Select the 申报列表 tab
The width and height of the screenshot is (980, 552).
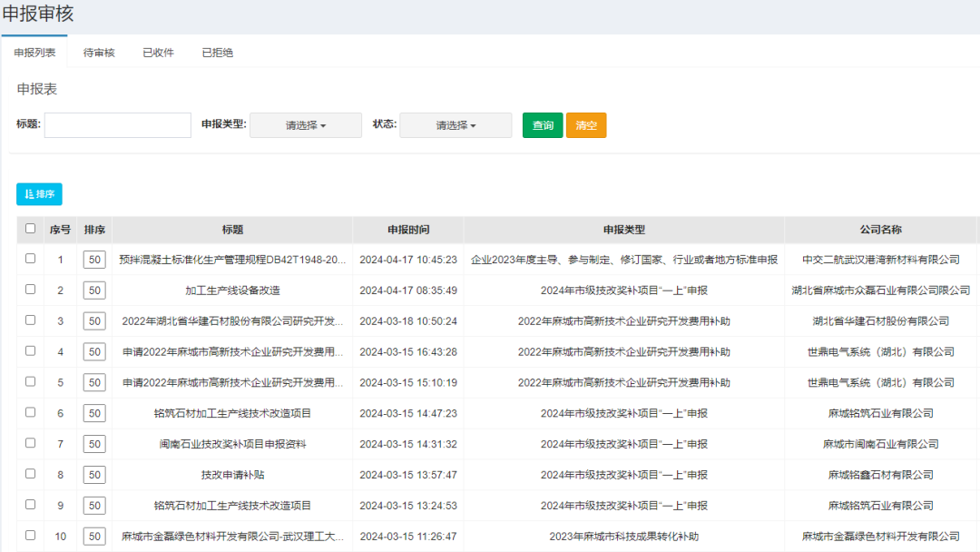[x=34, y=52]
